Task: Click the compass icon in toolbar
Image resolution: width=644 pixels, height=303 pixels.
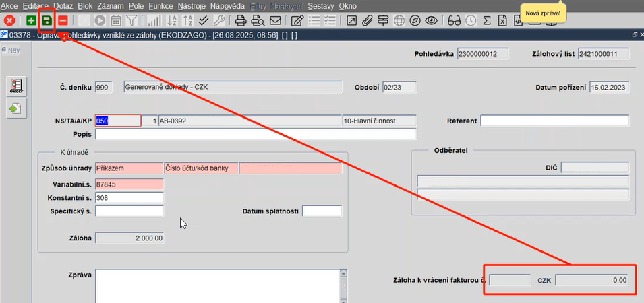Action: tap(415, 20)
